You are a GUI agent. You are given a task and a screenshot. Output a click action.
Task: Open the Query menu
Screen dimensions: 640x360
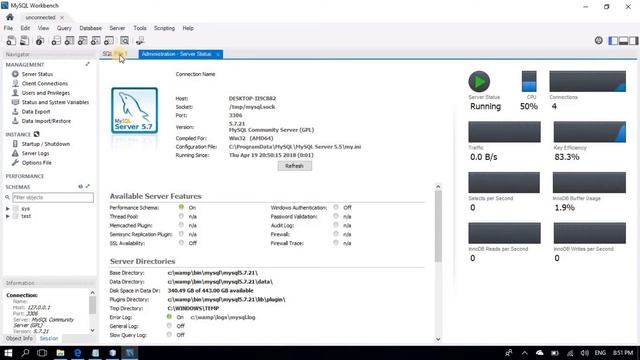coord(64,28)
